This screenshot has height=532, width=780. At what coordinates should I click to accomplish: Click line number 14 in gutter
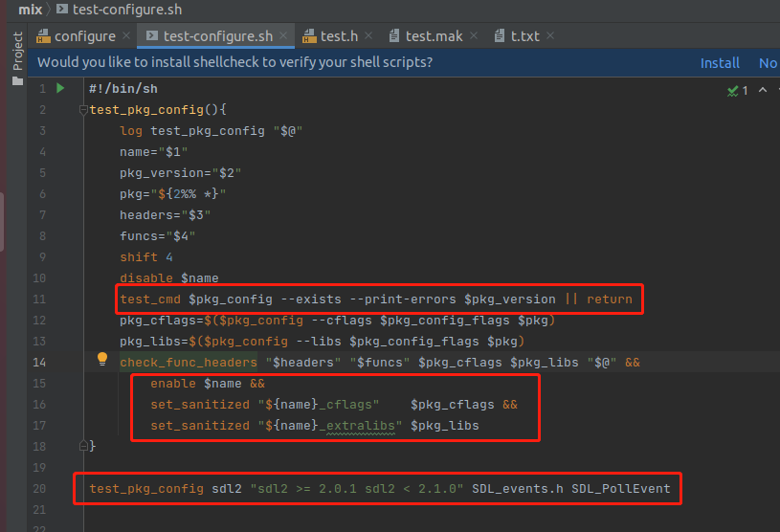pos(39,363)
